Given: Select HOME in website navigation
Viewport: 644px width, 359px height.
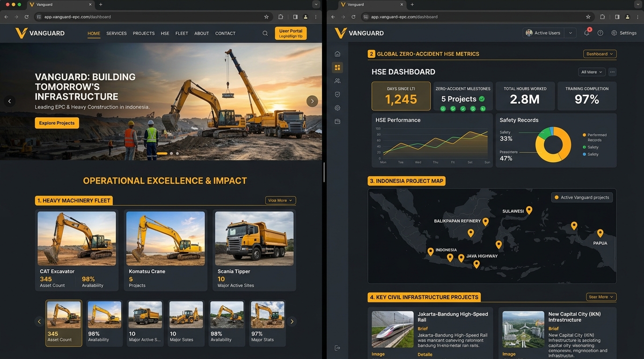Looking at the screenshot, I should [x=94, y=33].
